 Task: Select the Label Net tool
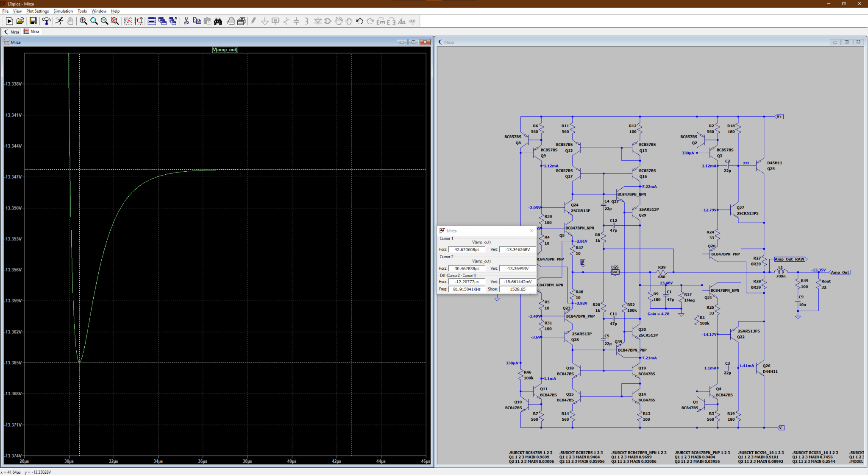click(x=275, y=21)
